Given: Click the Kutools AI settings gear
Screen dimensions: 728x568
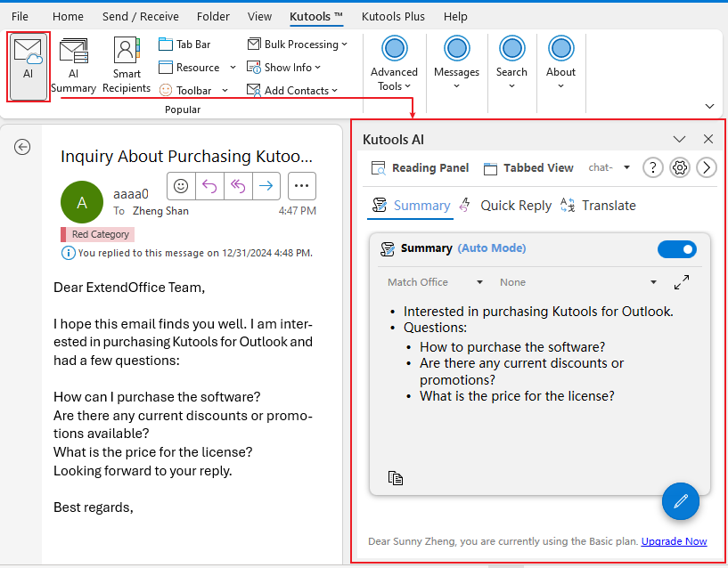Looking at the screenshot, I should pyautogui.click(x=680, y=167).
